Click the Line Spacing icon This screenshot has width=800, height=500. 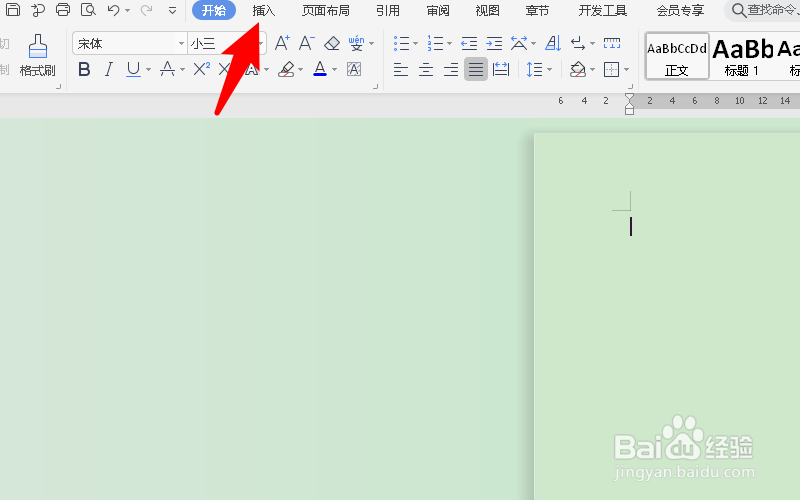click(534, 69)
